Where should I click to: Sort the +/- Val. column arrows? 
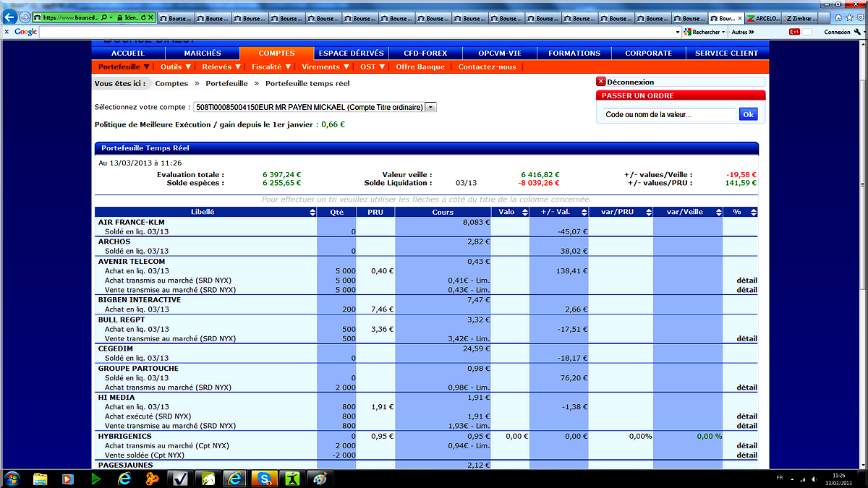pyautogui.click(x=583, y=212)
